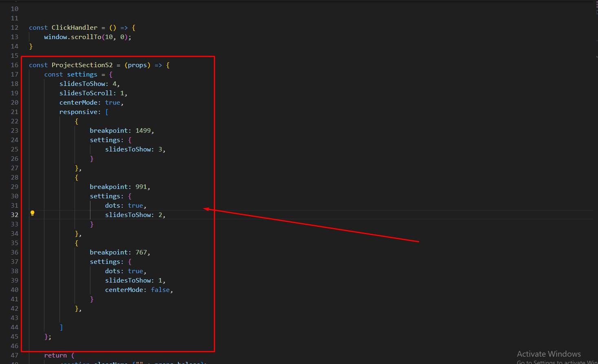Click the yellow lightbulb quick-fix icon
The height and width of the screenshot is (364, 598).
tap(33, 213)
